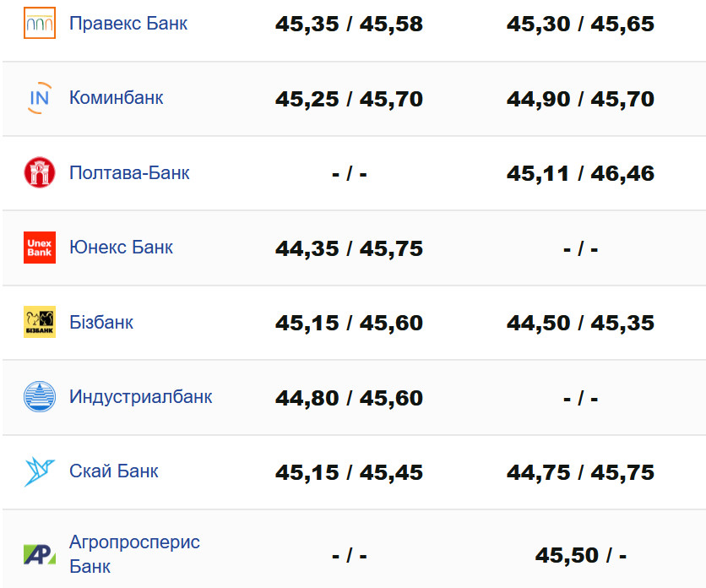Screen dimensions: 706x588
Task: Click the yellow Бізбанк logo icon
Action: click(40, 322)
